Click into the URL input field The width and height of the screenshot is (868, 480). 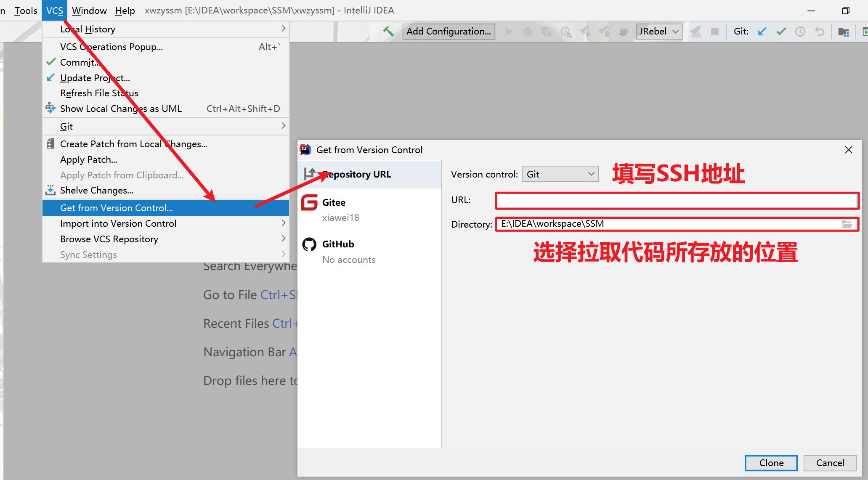(x=676, y=201)
